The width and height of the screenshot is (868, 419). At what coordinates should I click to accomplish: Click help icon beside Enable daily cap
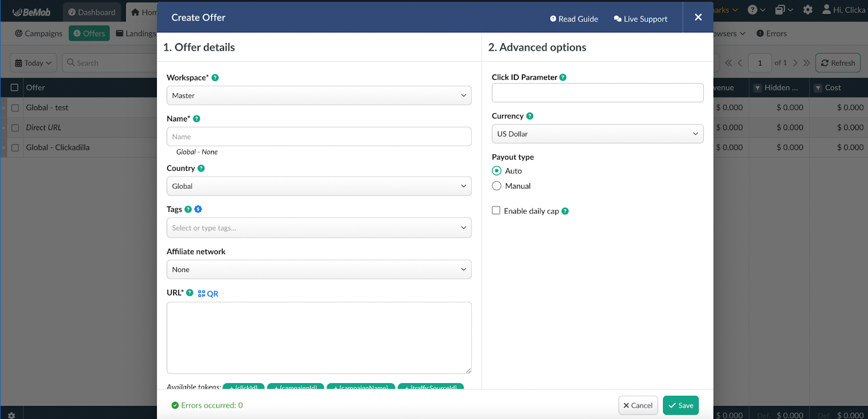pos(565,211)
